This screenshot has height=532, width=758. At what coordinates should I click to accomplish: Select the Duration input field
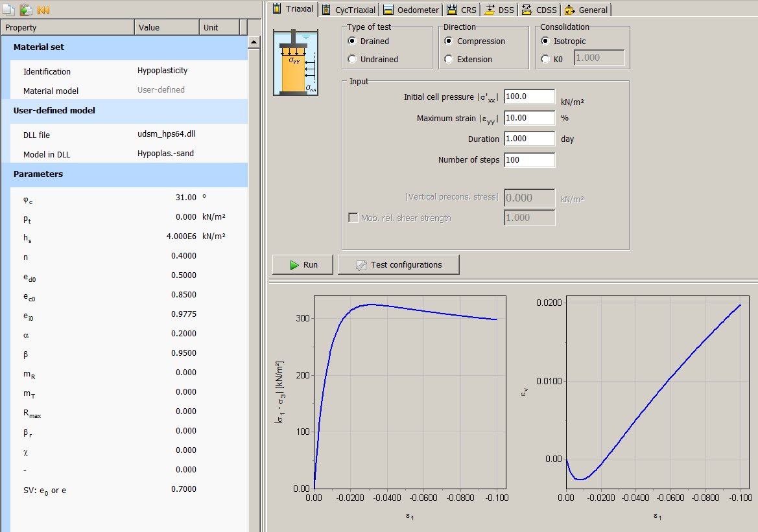pos(529,139)
